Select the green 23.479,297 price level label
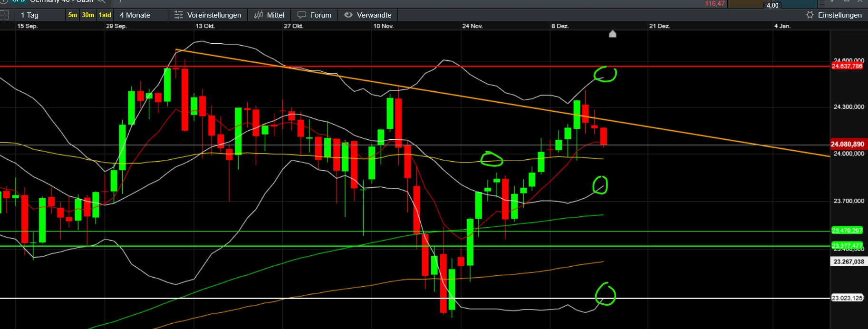This screenshot has height=329, width=868. click(x=847, y=231)
